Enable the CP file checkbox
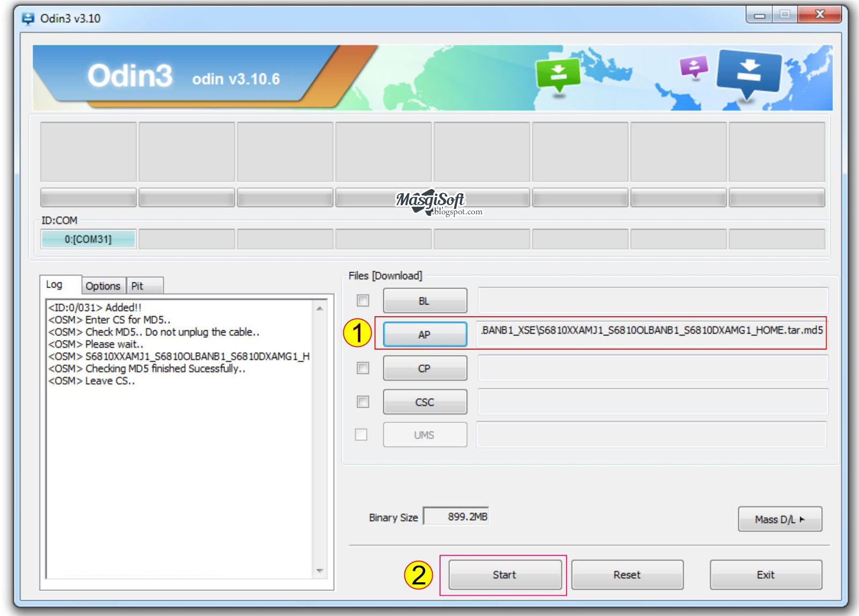 click(363, 368)
